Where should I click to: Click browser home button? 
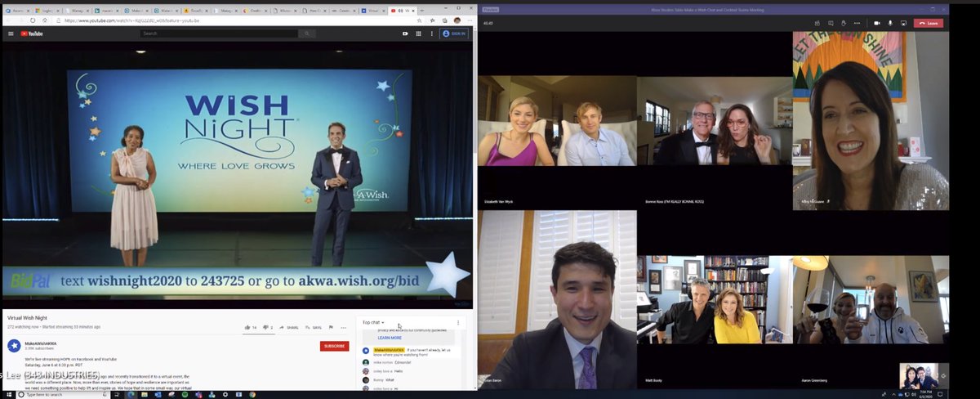click(46, 20)
